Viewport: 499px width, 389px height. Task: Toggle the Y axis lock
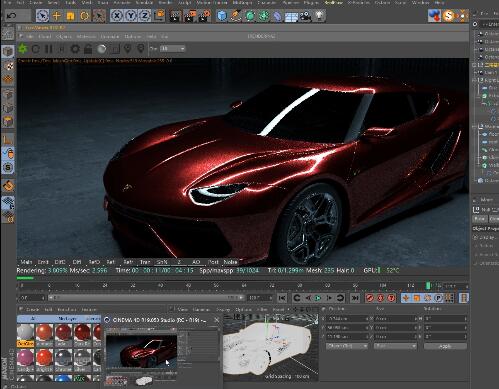[130, 16]
